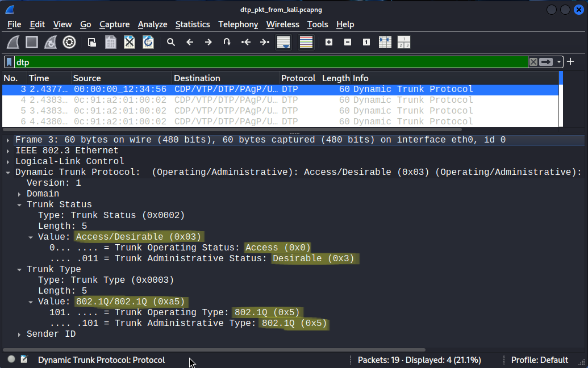Collapse the Trunk Status tree node

20,205
